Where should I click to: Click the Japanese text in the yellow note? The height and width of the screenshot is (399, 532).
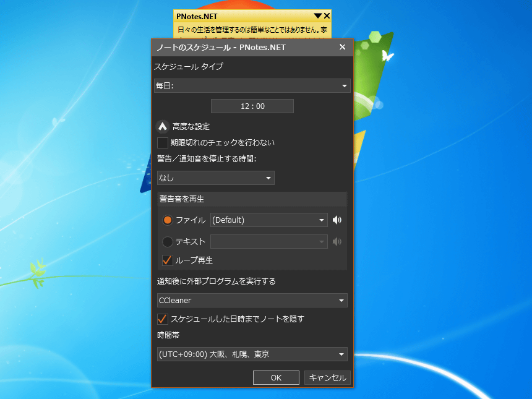(252, 30)
